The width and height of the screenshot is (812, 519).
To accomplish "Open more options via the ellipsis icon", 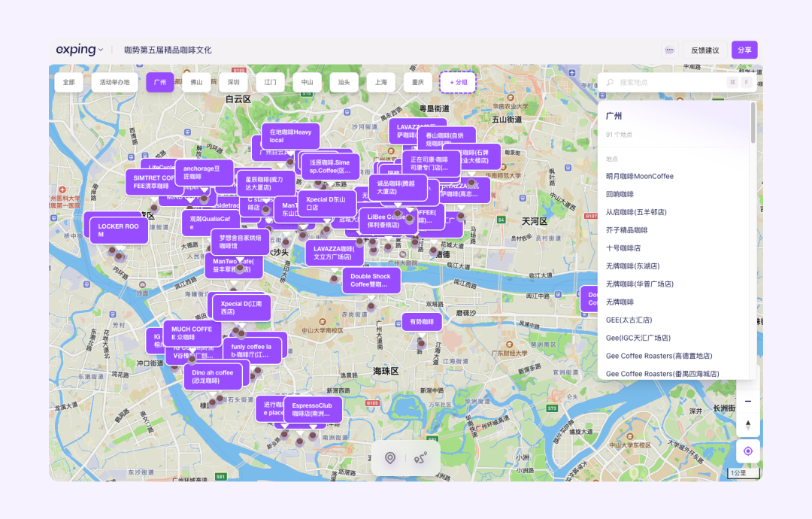I will click(x=669, y=49).
